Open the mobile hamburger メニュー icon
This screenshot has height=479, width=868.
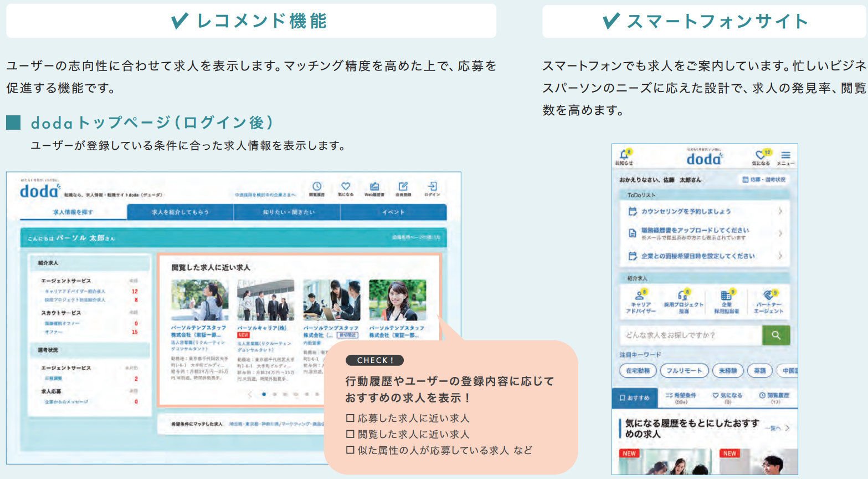pos(785,156)
